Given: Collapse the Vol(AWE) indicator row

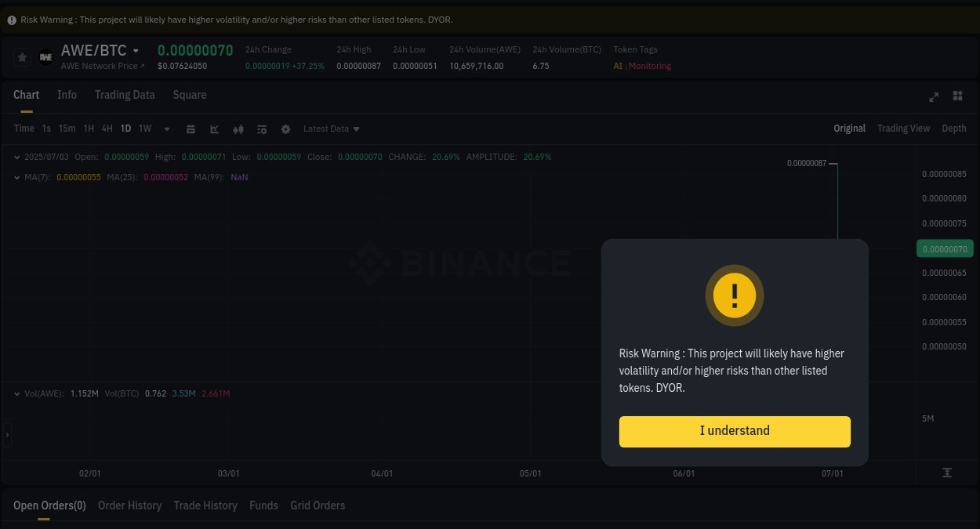Looking at the screenshot, I should tap(16, 393).
